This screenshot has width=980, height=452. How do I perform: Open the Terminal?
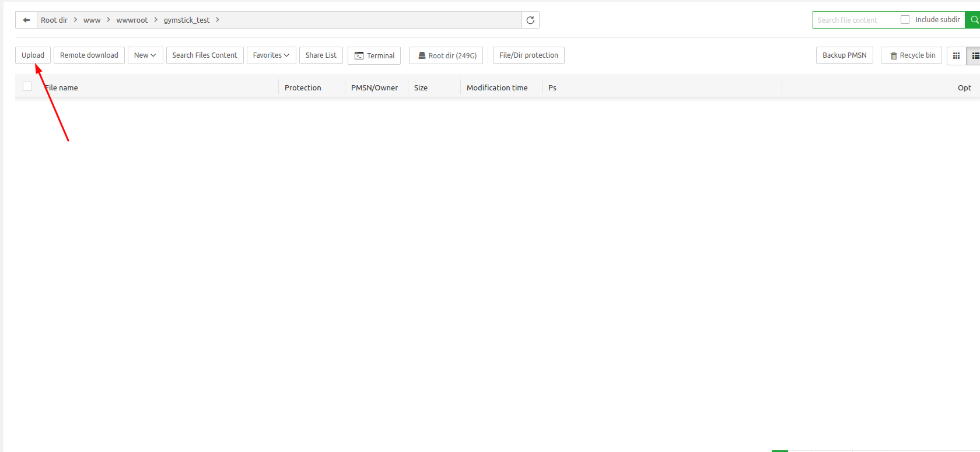[374, 55]
